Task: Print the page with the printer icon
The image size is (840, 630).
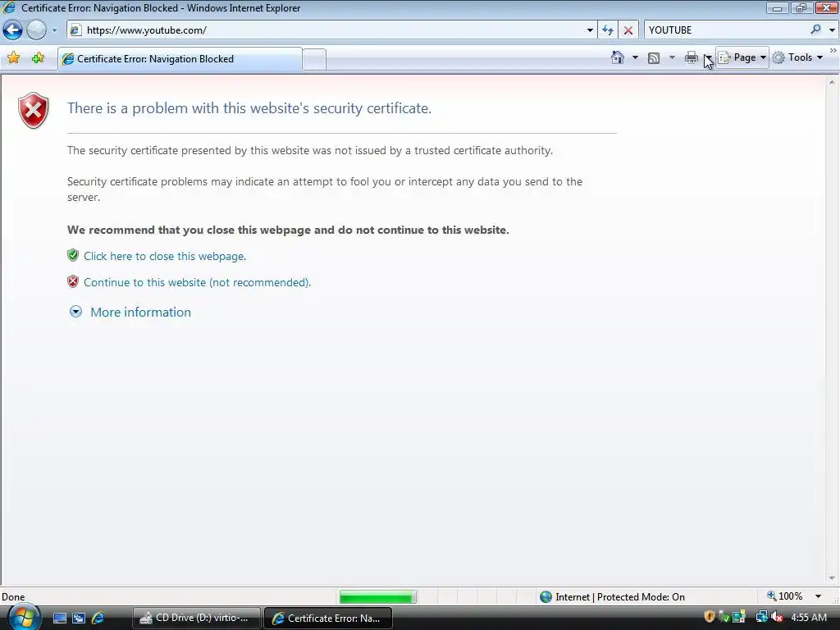Action: [x=691, y=58]
